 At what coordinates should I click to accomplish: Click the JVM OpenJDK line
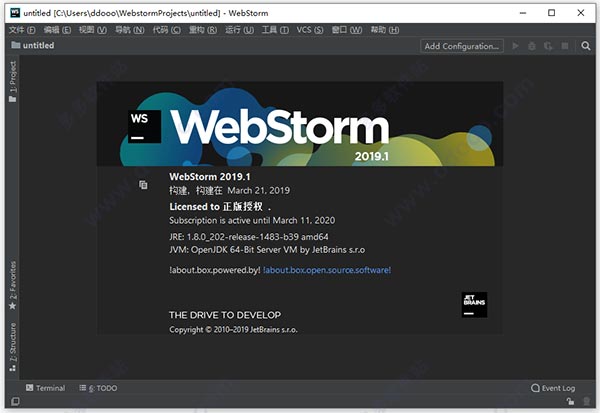(267, 250)
